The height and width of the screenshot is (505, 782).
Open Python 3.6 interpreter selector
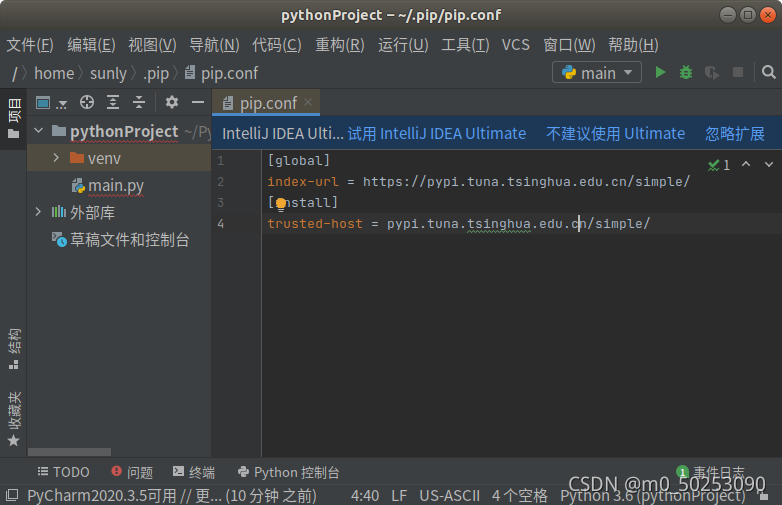coord(653,496)
